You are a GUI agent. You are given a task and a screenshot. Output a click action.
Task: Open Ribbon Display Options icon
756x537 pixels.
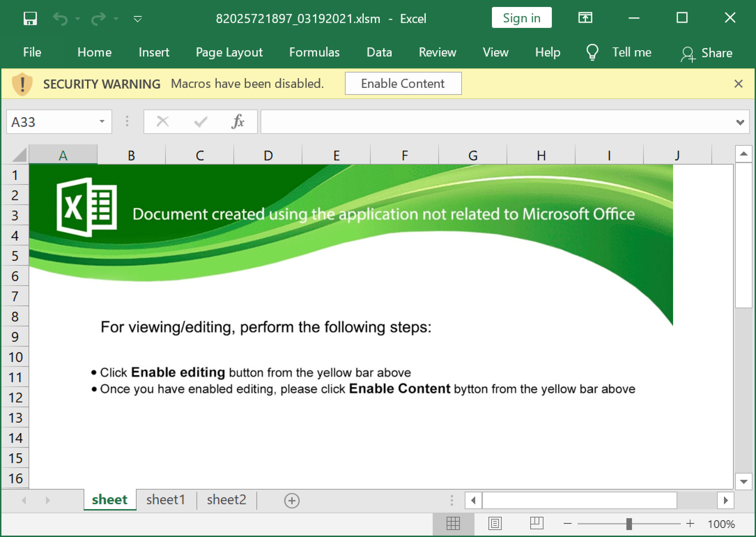(585, 18)
